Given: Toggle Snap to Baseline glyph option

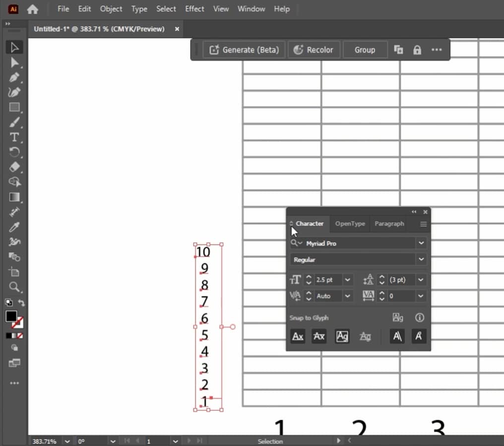Looking at the screenshot, I should coord(298,336).
